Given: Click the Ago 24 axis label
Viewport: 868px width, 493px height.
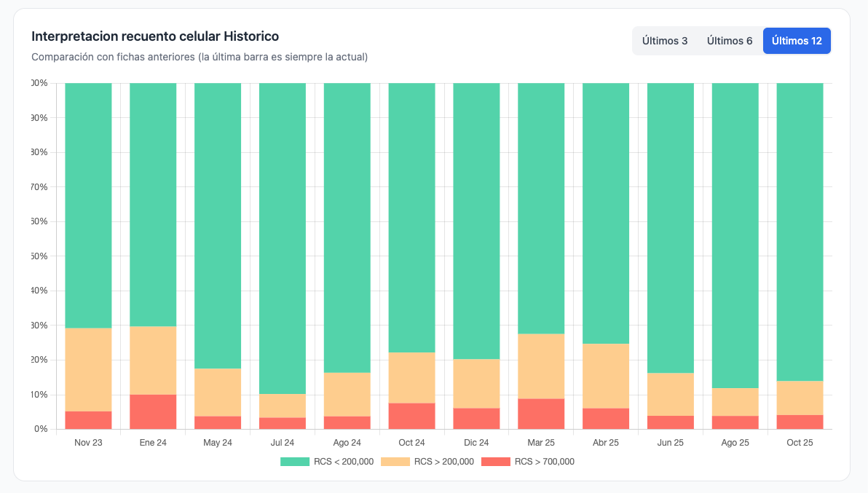Looking at the screenshot, I should [x=347, y=443].
